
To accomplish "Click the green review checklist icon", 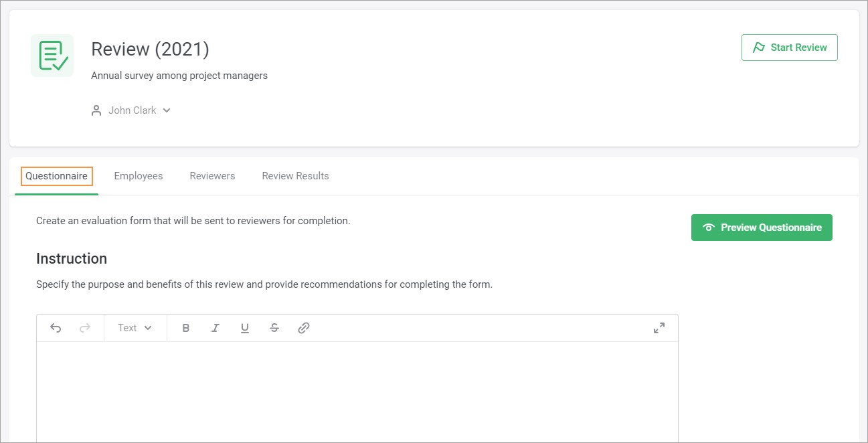I will [52, 56].
